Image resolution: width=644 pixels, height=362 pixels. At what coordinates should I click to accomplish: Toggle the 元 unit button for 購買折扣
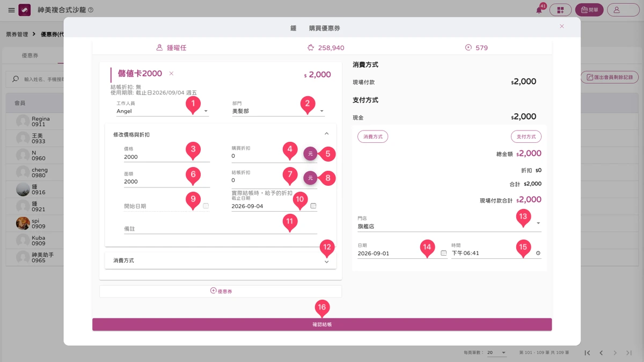click(310, 154)
